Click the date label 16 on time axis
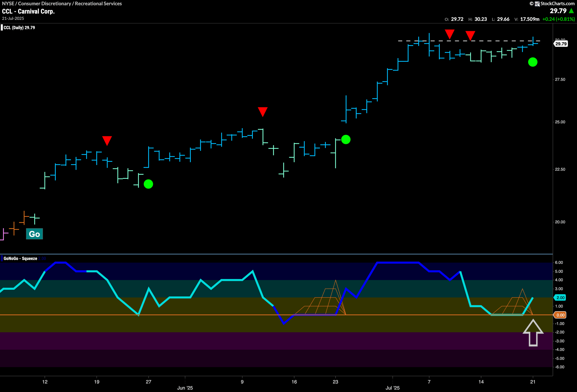Viewport: 577px width, 392px height. pos(294,382)
